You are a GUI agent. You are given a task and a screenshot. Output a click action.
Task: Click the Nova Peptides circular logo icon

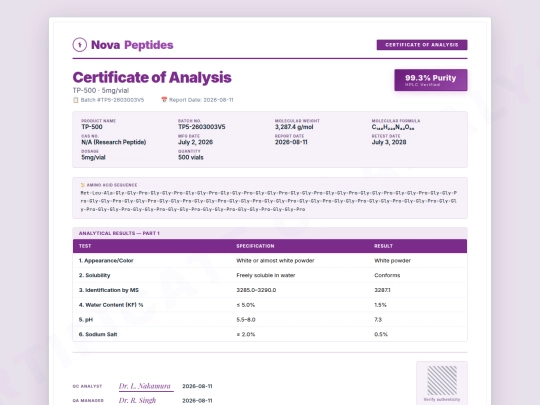[80, 45]
